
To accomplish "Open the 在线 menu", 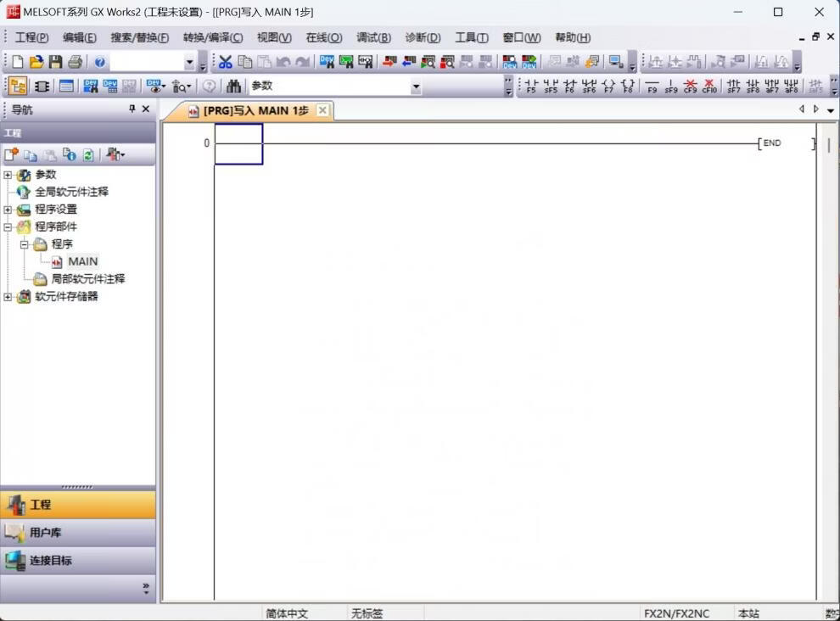I will 323,37.
